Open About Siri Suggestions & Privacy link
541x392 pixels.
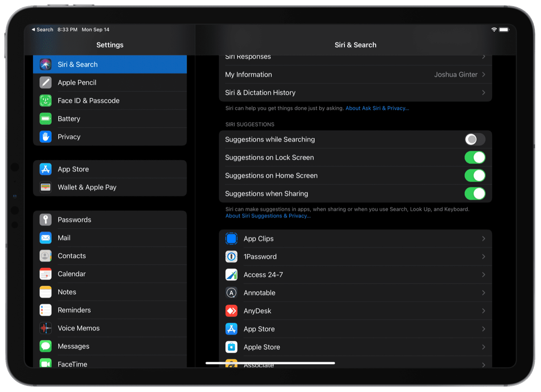click(268, 216)
